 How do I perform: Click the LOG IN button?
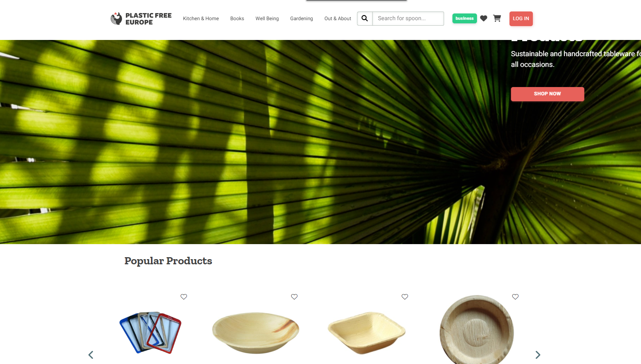coord(521,19)
